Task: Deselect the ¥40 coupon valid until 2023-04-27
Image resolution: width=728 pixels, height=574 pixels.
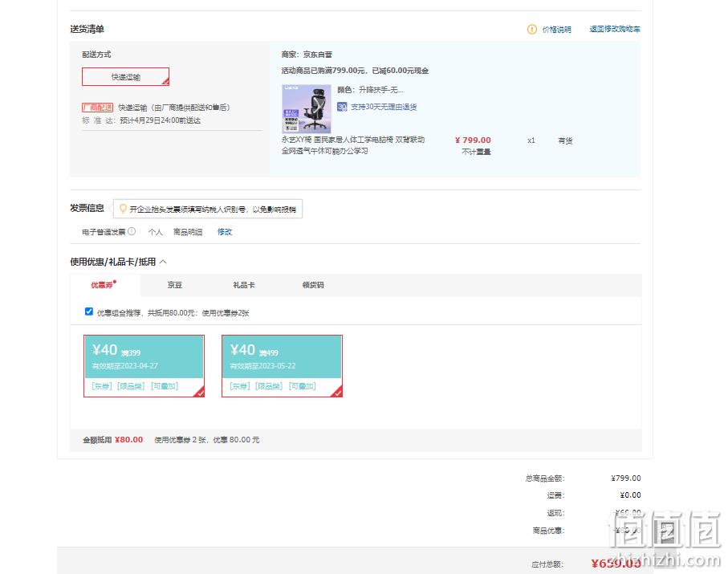Action: click(x=144, y=366)
